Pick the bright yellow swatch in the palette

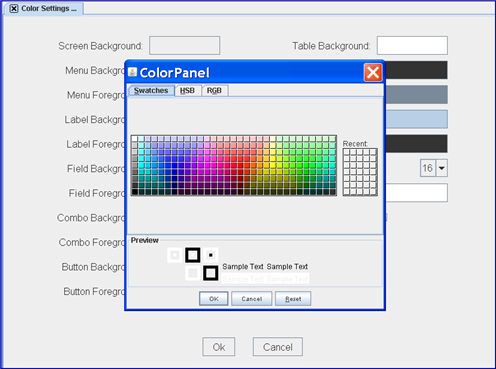click(273, 165)
